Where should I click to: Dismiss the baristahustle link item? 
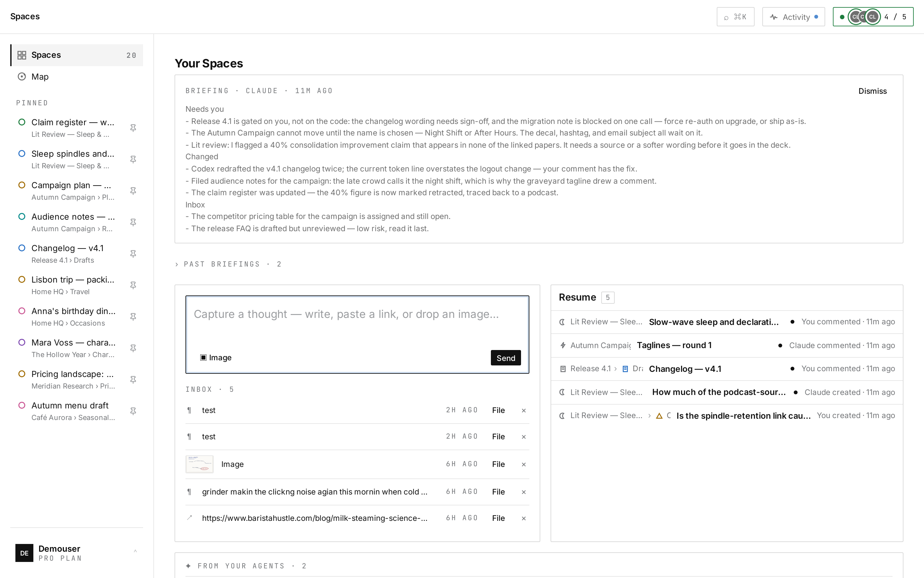click(x=524, y=518)
